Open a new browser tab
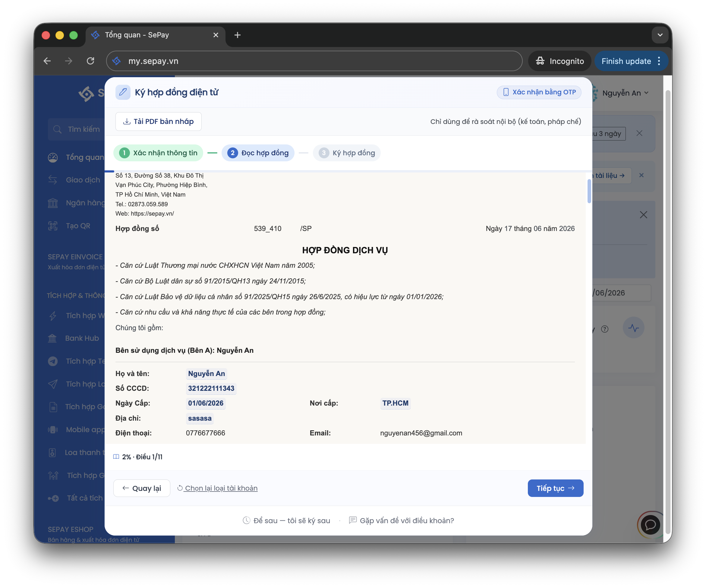The image size is (706, 588). (237, 35)
